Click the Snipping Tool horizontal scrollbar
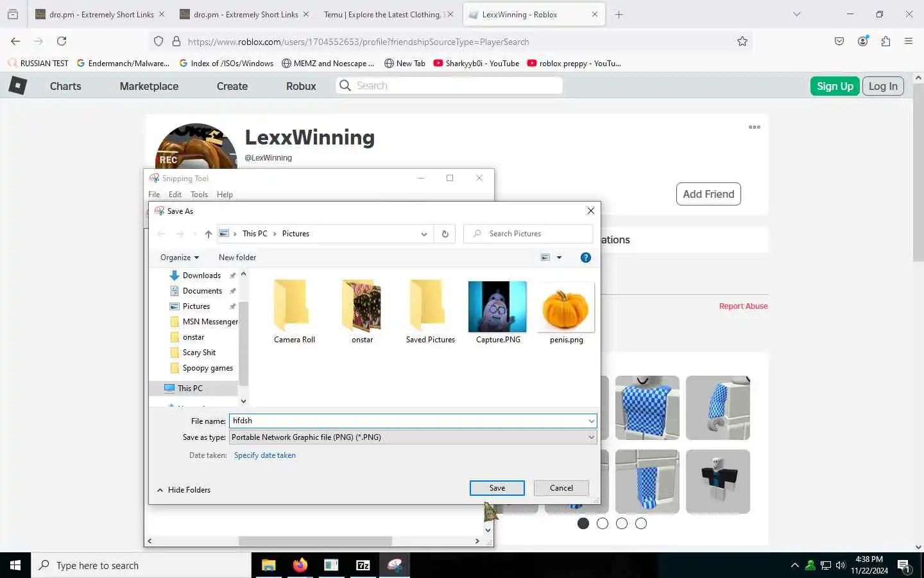The image size is (924, 578). (314, 541)
